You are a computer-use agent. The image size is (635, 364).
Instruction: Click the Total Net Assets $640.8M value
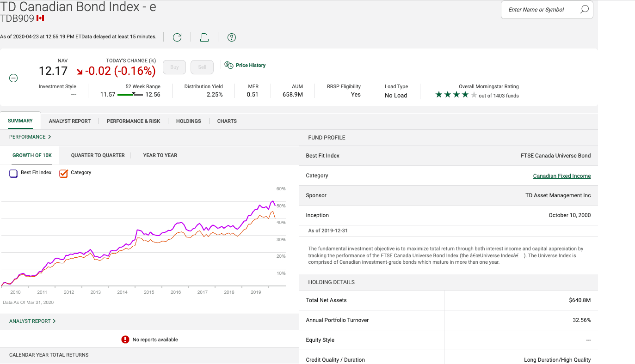click(580, 300)
